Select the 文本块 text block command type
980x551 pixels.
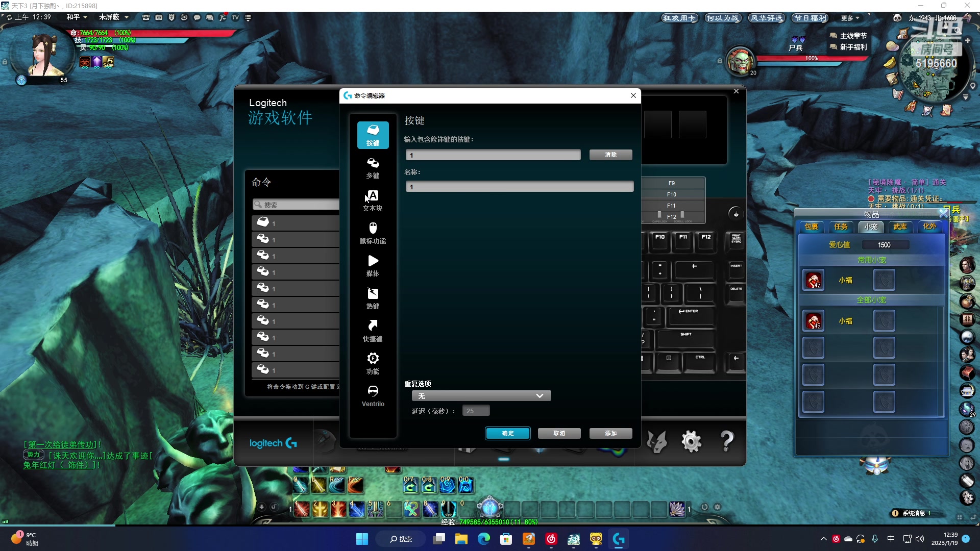tap(373, 201)
